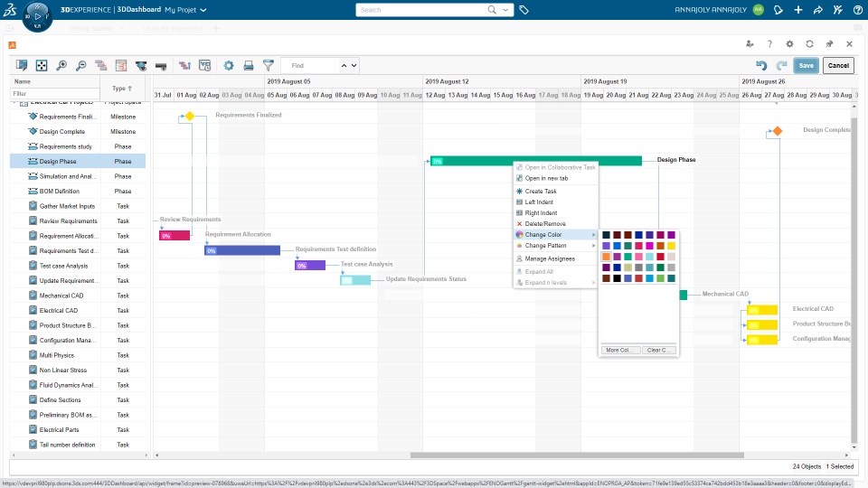Click the eye visibility toolbar icon
The image size is (868, 488).
click(141, 66)
